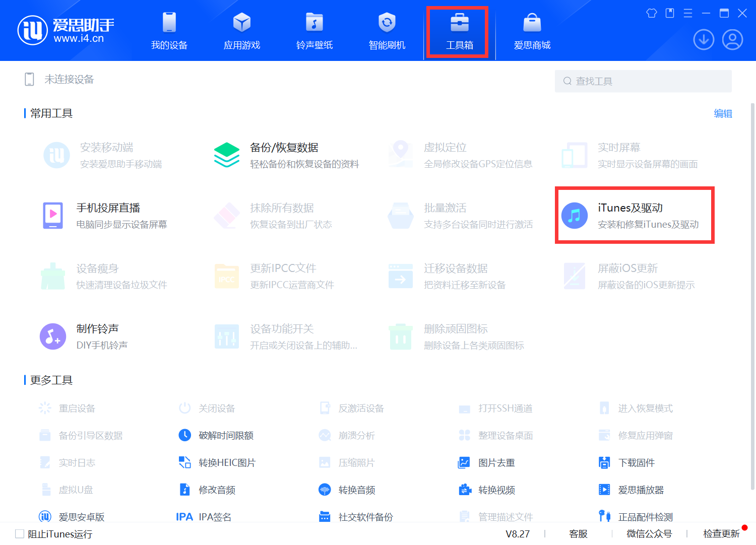The height and width of the screenshot is (545, 756).
Task: Open 屏蔽iOS更新 tool
Action: click(x=629, y=276)
